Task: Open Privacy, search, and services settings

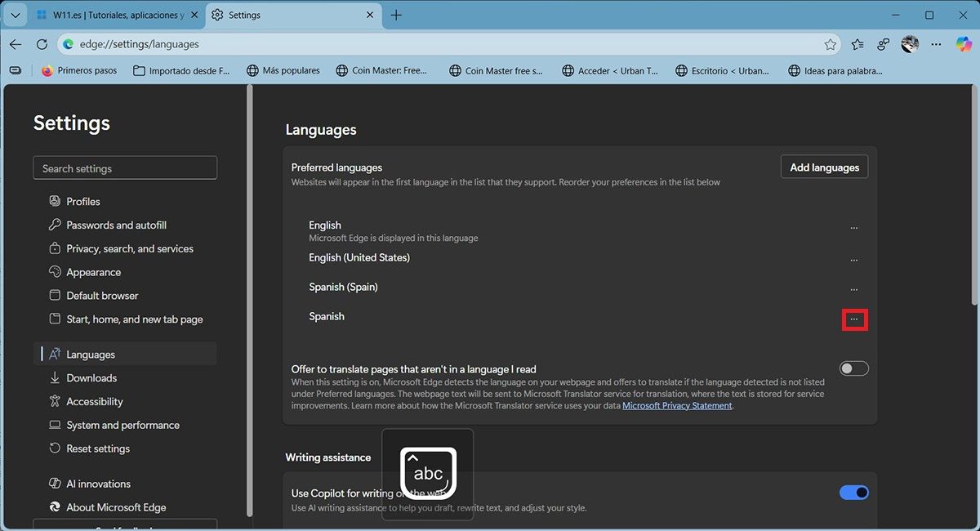Action: click(x=129, y=248)
